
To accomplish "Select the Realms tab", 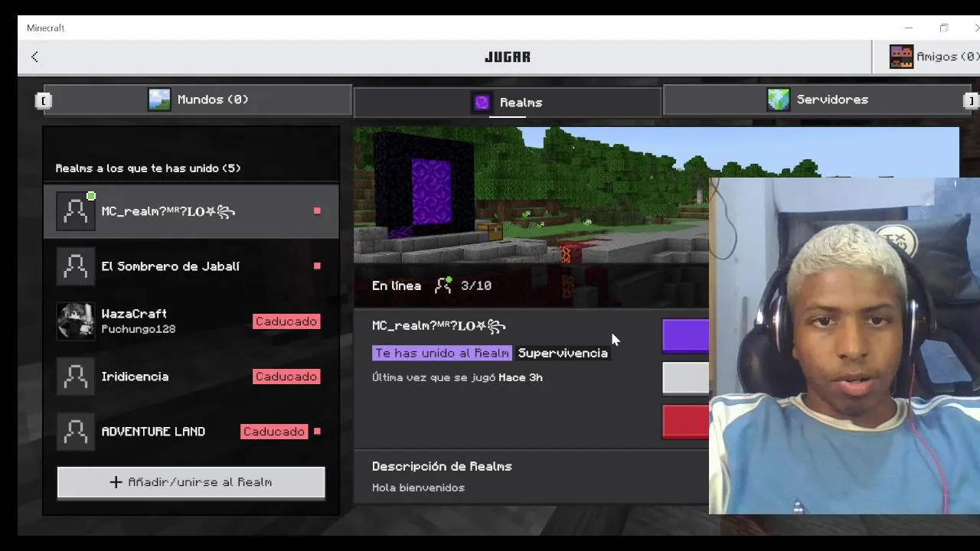I will (x=508, y=103).
